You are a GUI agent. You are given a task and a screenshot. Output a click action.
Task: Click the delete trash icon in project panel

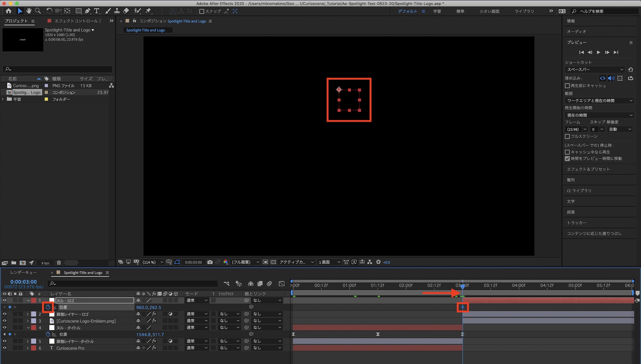pos(59,263)
